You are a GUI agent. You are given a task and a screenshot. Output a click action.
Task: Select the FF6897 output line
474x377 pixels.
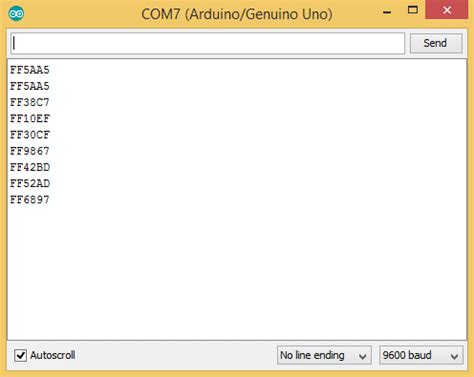tap(30, 200)
